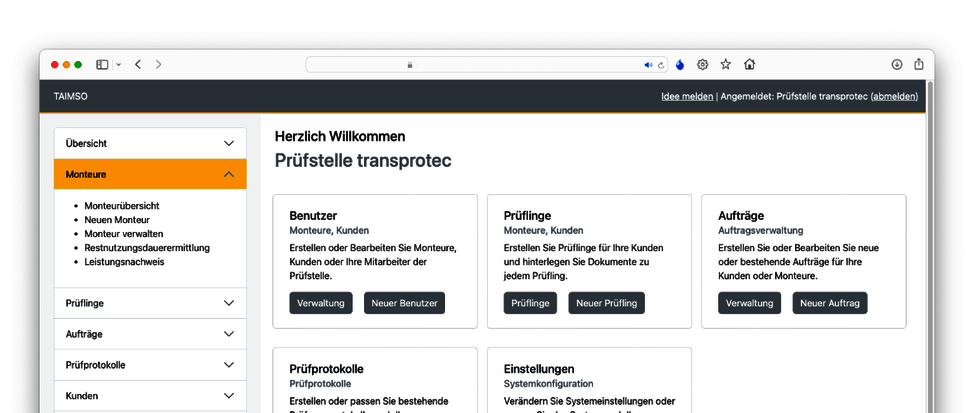
Task: Open Monteurübersicht in the sidebar
Action: [x=121, y=206]
